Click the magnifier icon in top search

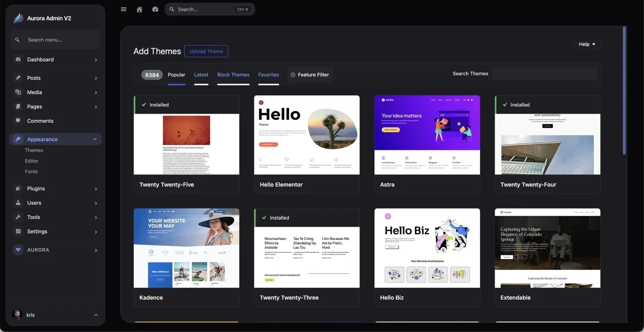coord(172,9)
